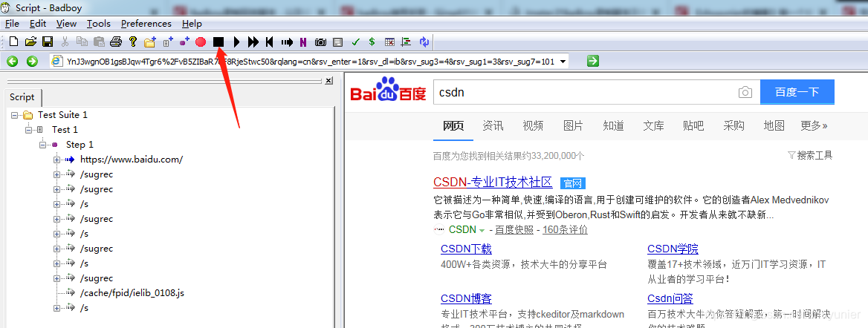Screen dimensions: 868x328
Task: Click camera image-search icon in search box
Action: tap(745, 92)
